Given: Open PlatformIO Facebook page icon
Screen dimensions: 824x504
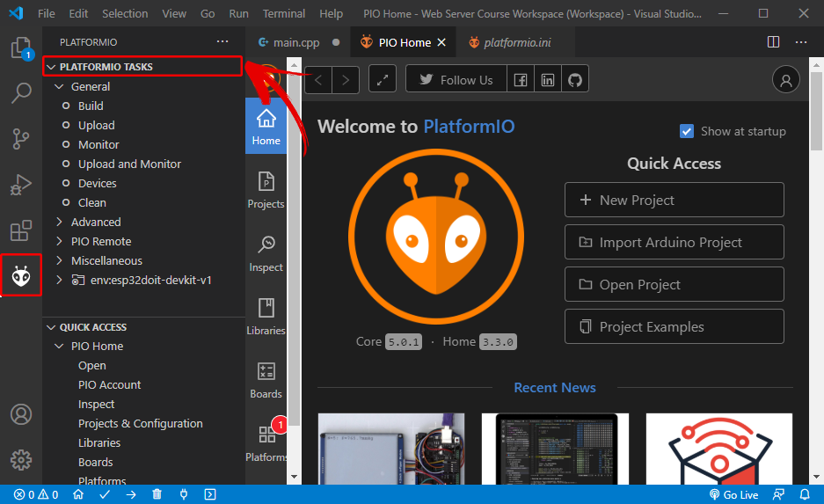Looking at the screenshot, I should [x=521, y=80].
